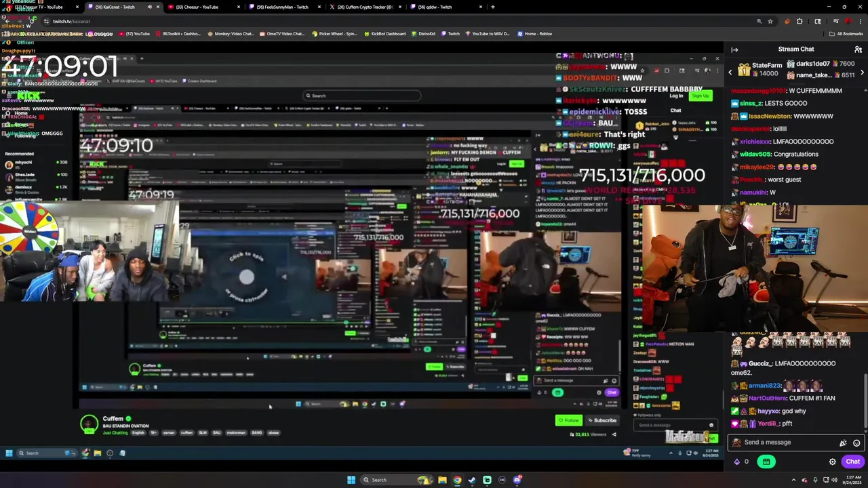Open the Bits cheer icon in chat
Viewport: 868px width, 488px height.
843,443
